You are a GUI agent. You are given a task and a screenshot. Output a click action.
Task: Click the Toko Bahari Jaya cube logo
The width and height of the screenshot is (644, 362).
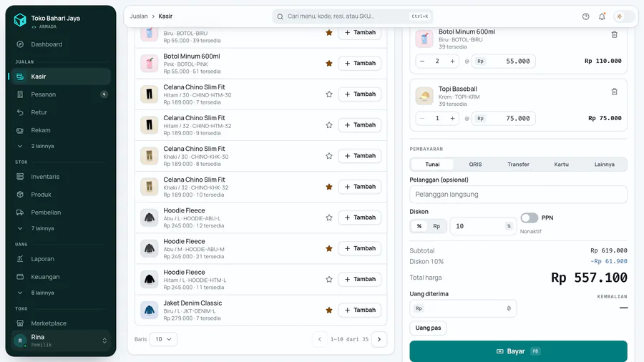(x=20, y=20)
